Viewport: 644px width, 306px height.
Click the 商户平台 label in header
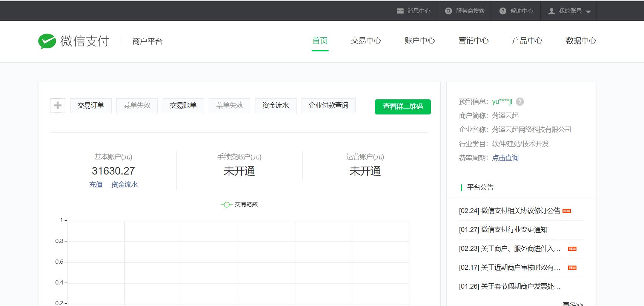click(x=148, y=41)
